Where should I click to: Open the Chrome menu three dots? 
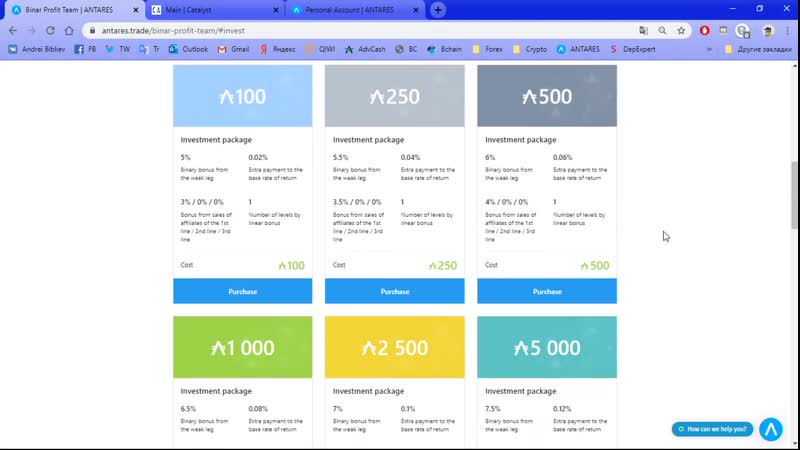point(788,31)
